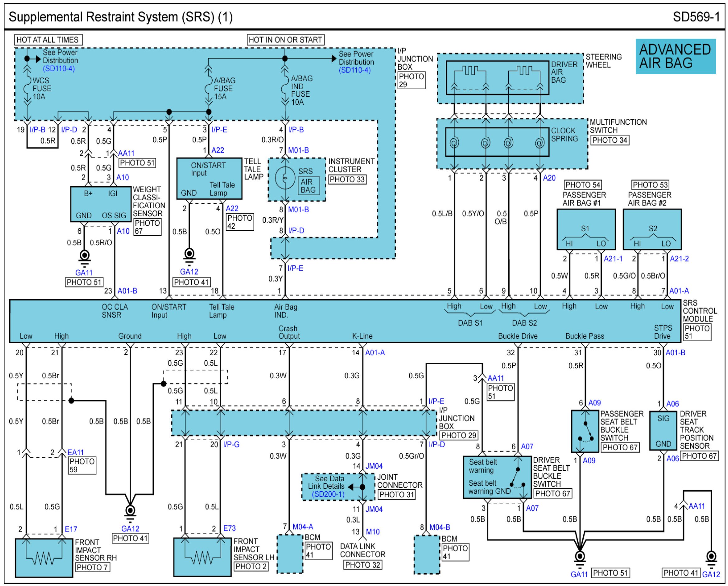Image resolution: width=728 pixels, height=586 pixels.
Task: Click the A/BAG fuse 15A symbol
Action: 209,88
